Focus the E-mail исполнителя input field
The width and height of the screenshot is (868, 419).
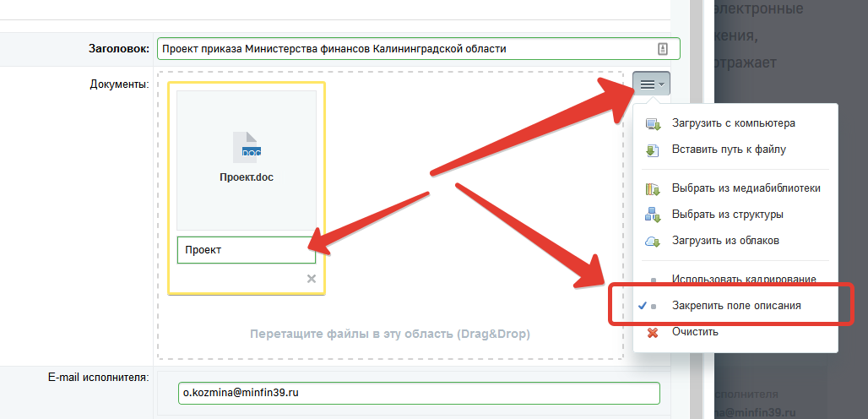click(420, 394)
